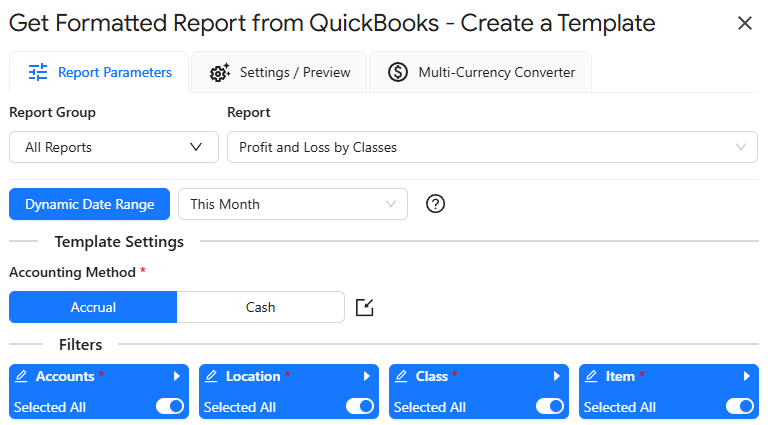Screen dimensions: 768x425
Task: Close the Create a Template dialog
Action: pos(744,23)
